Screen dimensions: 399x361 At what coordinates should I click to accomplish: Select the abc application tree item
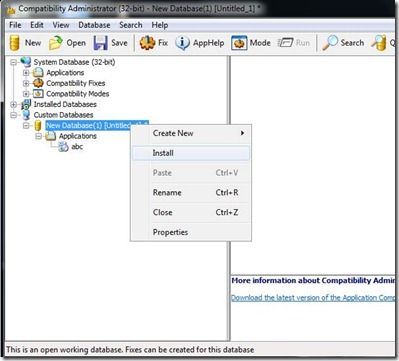point(77,147)
